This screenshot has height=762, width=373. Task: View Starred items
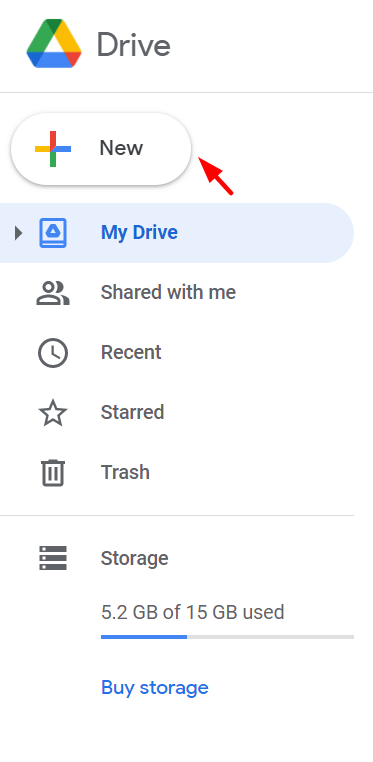click(x=133, y=412)
